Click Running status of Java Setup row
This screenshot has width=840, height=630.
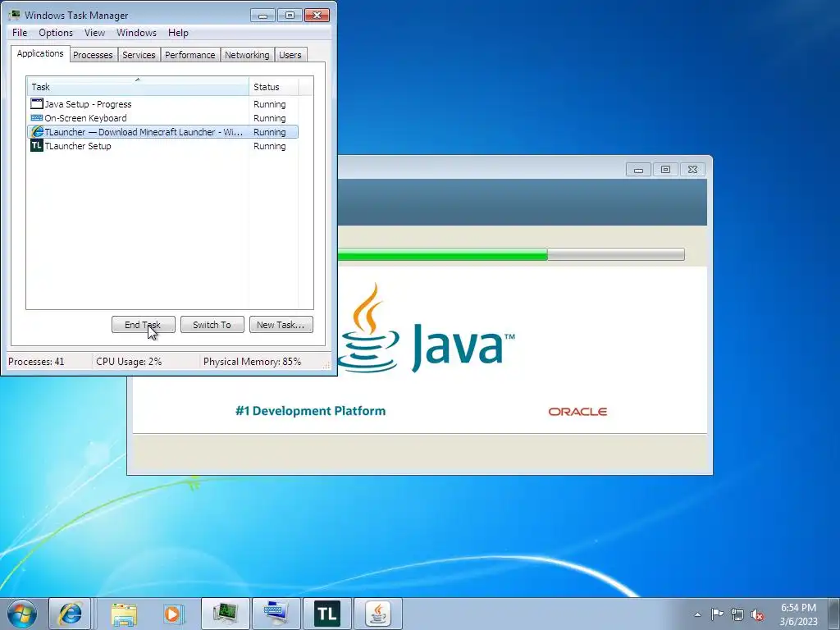point(269,104)
